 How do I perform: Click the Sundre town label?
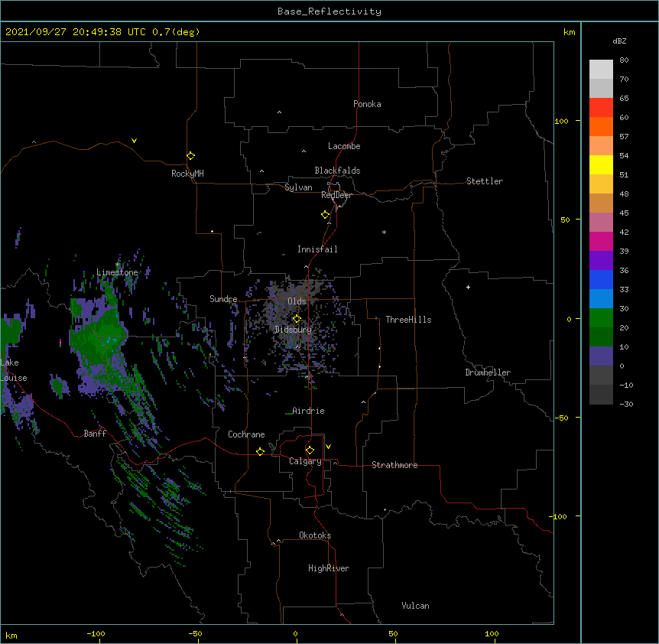pyautogui.click(x=223, y=299)
